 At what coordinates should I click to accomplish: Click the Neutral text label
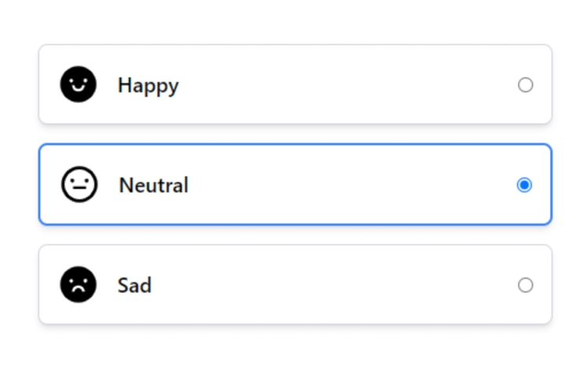[x=154, y=185]
